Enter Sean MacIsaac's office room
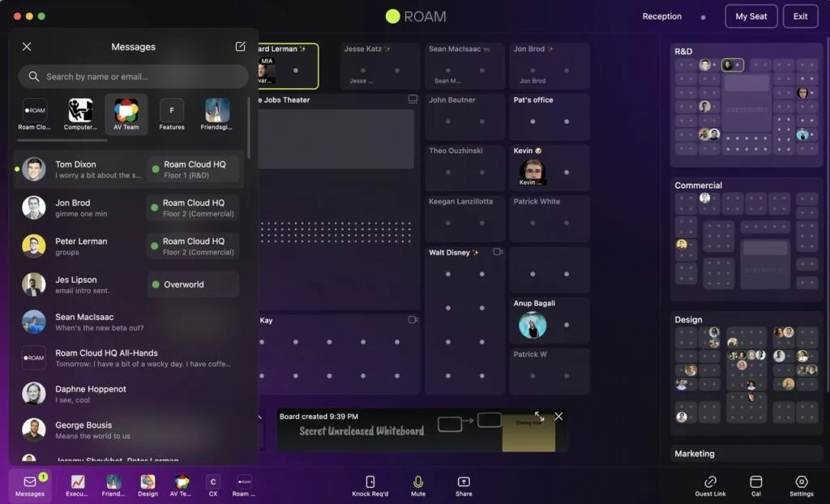 pyautogui.click(x=464, y=66)
